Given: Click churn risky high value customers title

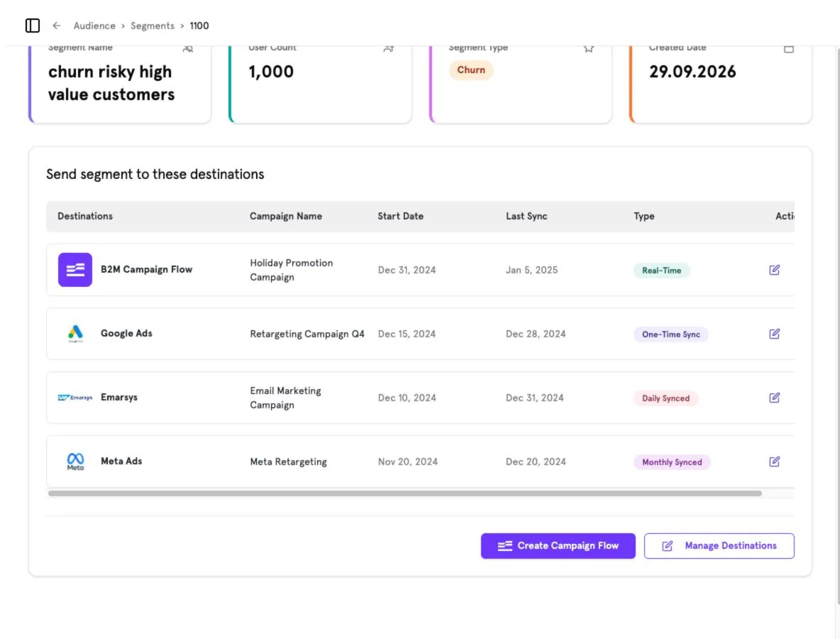Looking at the screenshot, I should tap(111, 82).
